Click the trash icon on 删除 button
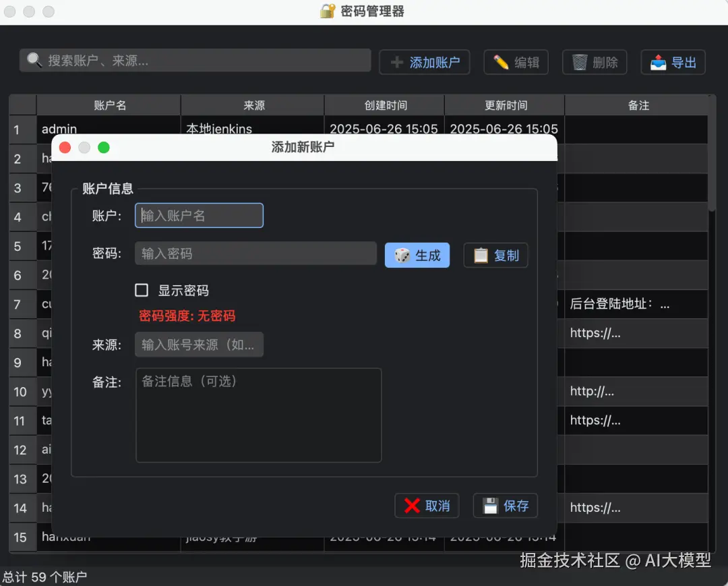Image resolution: width=728 pixels, height=586 pixels. [577, 60]
